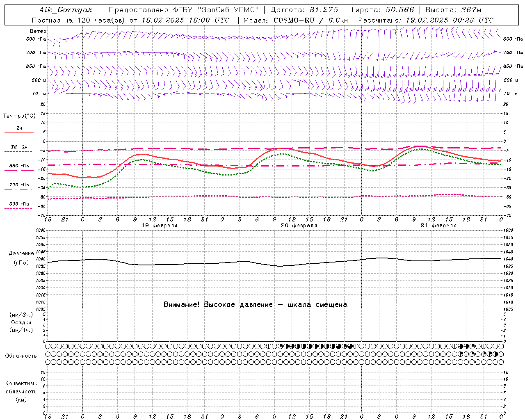Select the model label COSMO-RU / 6.6км
This screenshot has height=420, width=525.
[x=310, y=20]
